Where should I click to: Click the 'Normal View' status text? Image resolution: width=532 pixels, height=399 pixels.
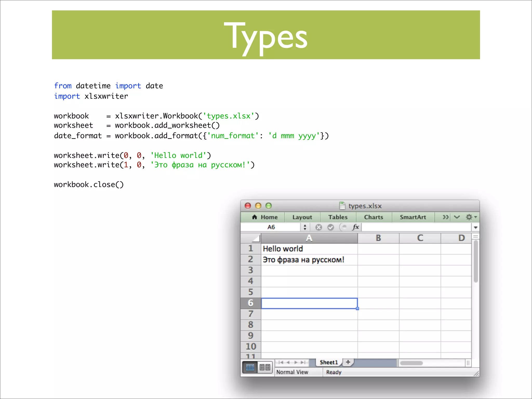click(x=292, y=372)
